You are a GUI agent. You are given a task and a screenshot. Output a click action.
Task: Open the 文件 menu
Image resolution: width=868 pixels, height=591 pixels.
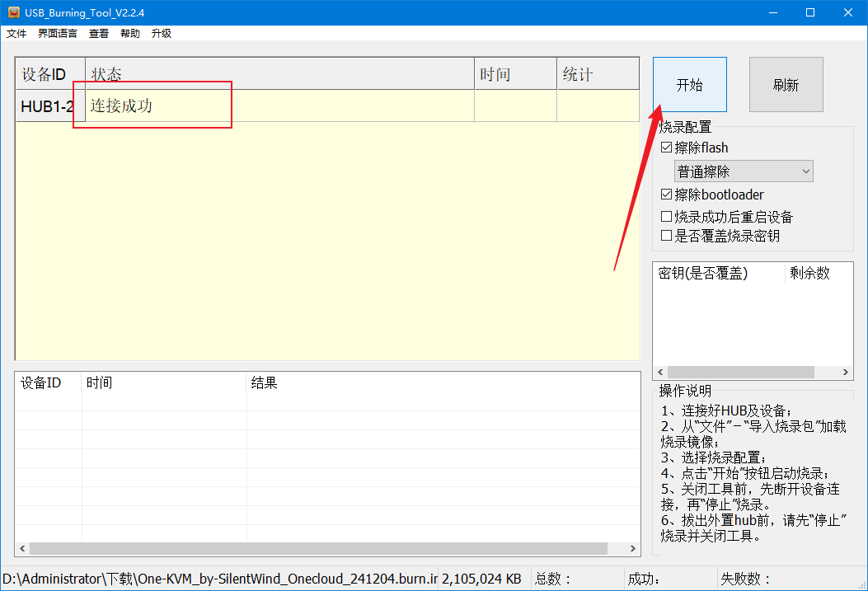[16, 34]
